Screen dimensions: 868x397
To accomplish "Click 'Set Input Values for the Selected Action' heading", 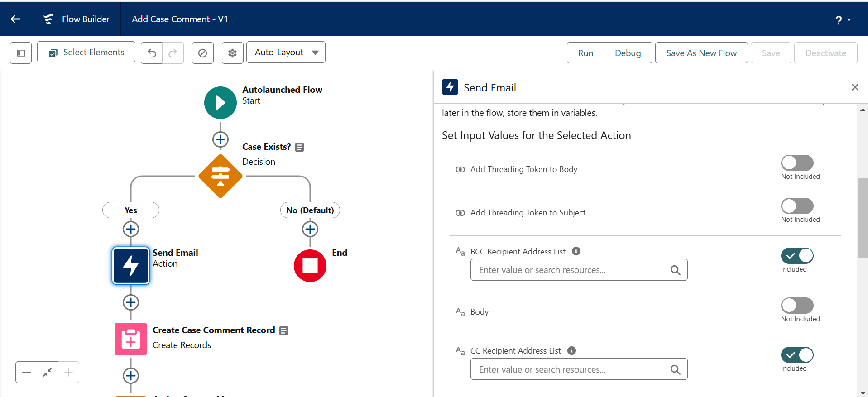I will 537,135.
